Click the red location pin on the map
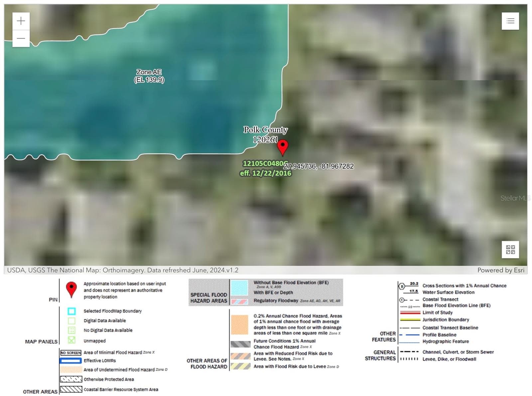The height and width of the screenshot is (396, 532). coord(283,148)
